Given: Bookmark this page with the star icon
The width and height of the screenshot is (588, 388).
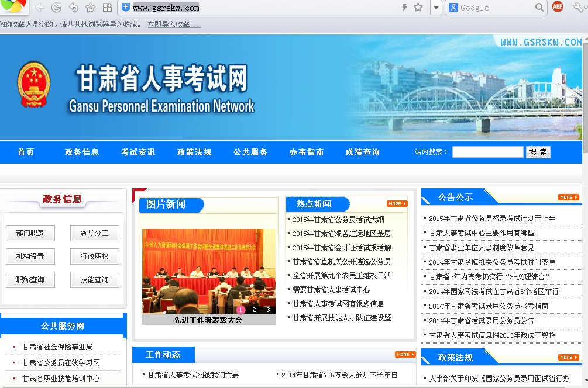Looking at the screenshot, I should point(418,7).
